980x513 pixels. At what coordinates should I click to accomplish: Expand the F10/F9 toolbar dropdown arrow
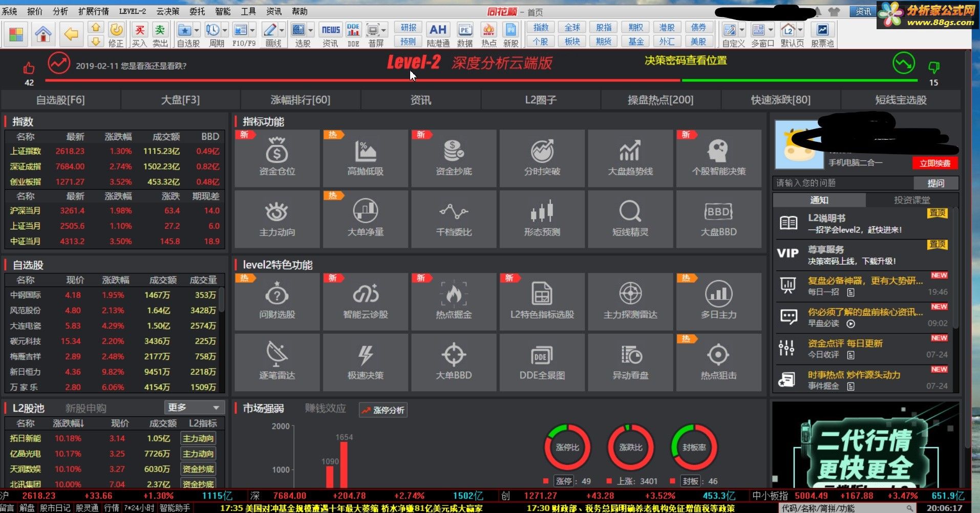252,30
